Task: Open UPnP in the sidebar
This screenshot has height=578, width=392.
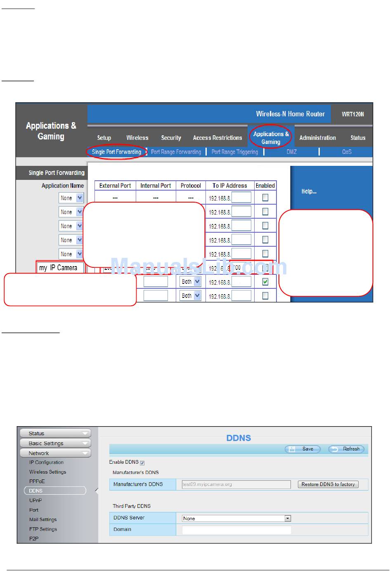Action: [x=35, y=500]
